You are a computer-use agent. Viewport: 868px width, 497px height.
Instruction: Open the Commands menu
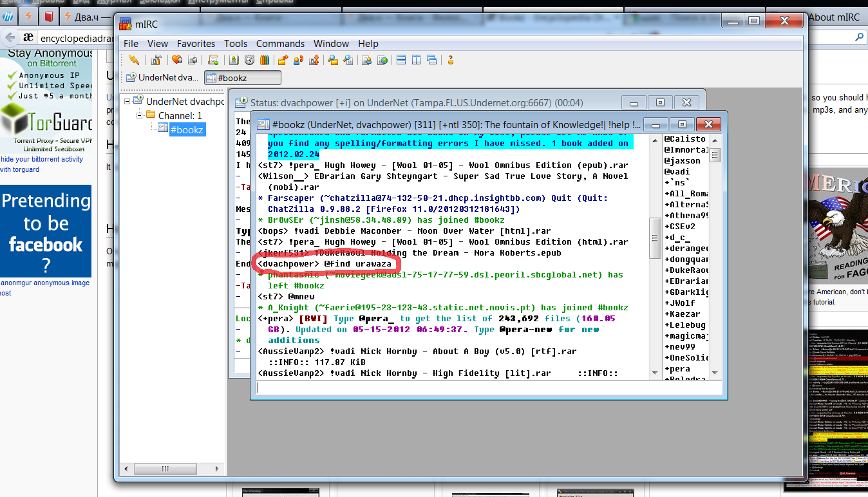281,44
